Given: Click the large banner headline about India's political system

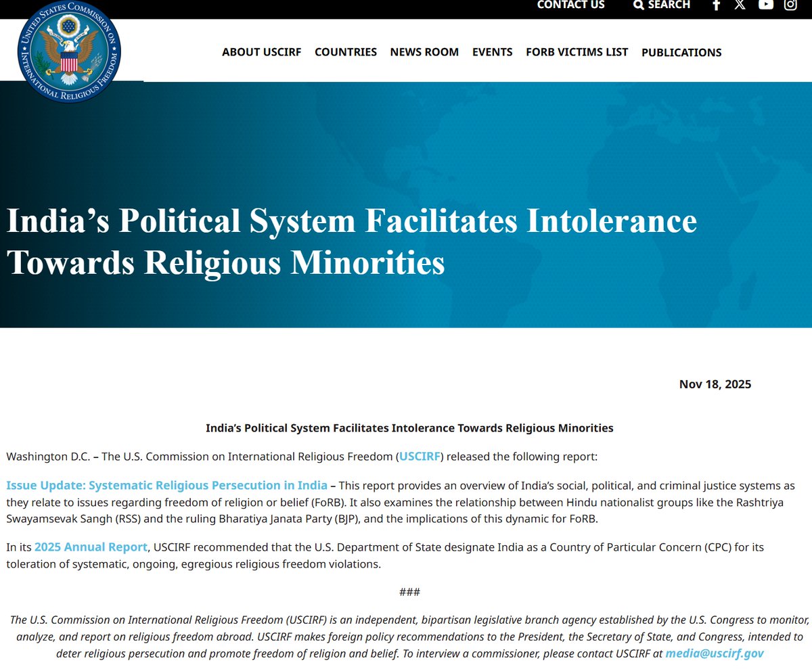Looking at the screenshot, I should coord(352,241).
